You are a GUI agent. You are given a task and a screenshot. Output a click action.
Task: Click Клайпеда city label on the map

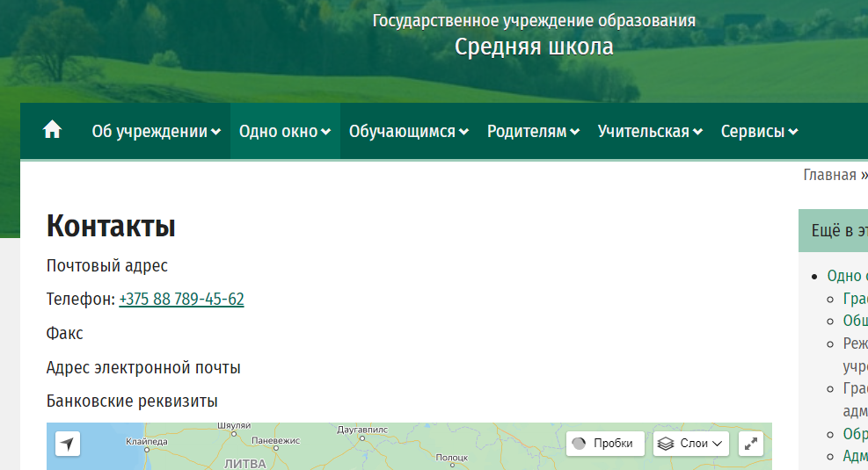[146, 441]
